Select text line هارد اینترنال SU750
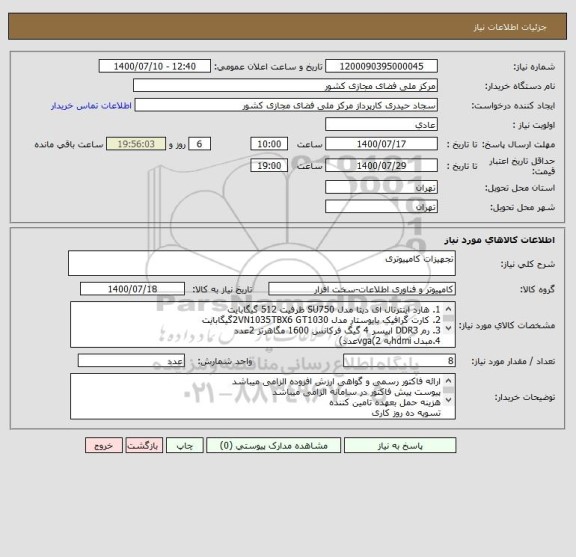This screenshot has width=576, height=557. pyautogui.click(x=334, y=310)
